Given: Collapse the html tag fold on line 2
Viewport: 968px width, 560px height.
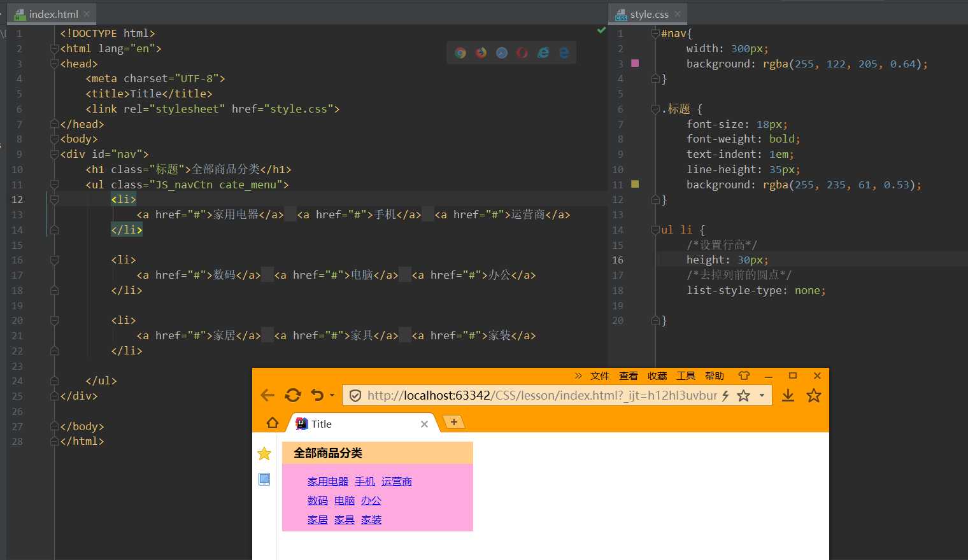Looking at the screenshot, I should (54, 48).
